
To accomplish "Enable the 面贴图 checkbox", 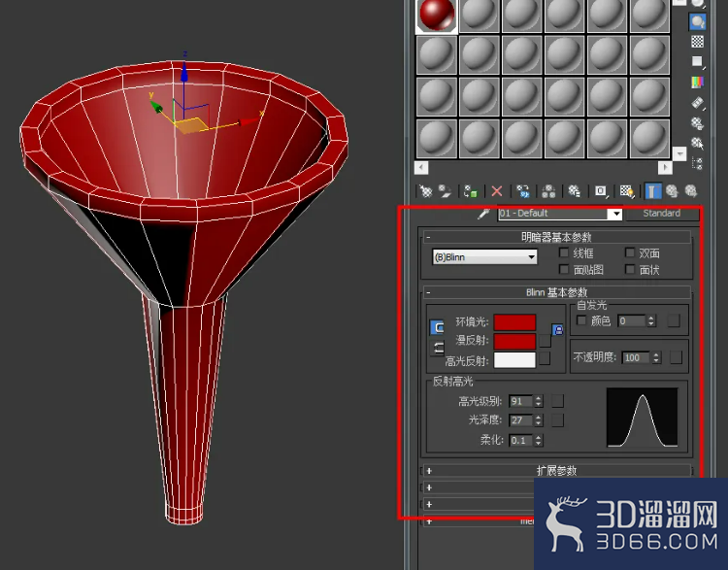I will coord(564,269).
